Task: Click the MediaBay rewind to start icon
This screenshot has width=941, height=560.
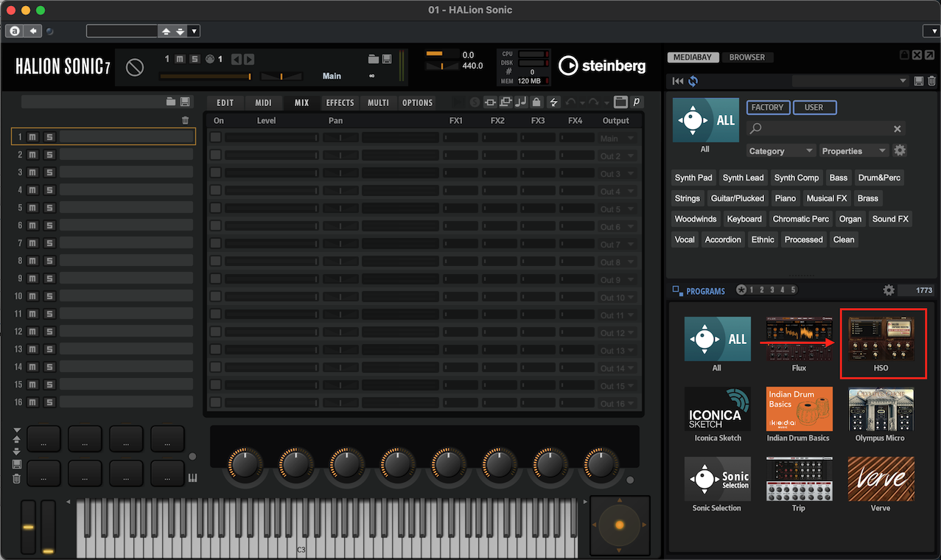Action: (x=678, y=81)
